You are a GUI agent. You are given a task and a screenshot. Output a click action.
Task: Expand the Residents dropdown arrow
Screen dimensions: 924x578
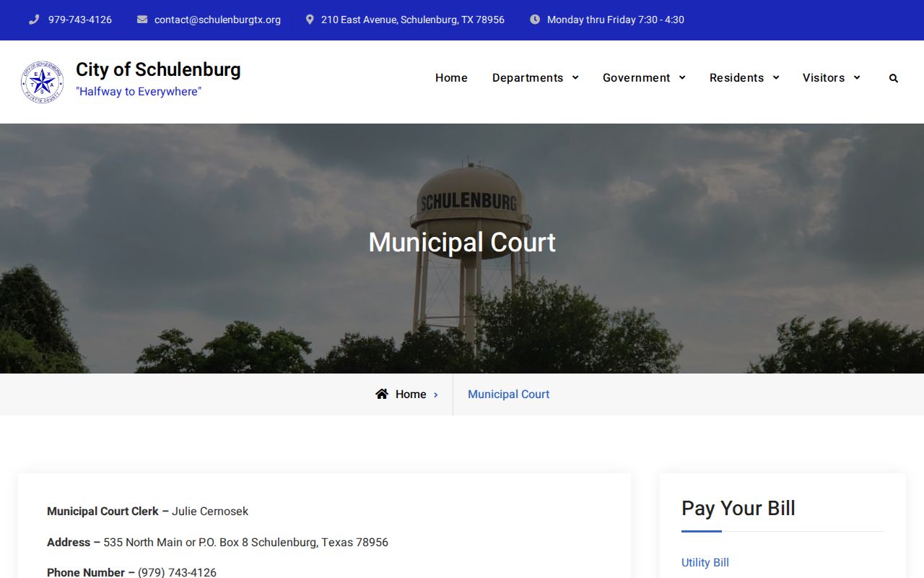click(x=776, y=77)
